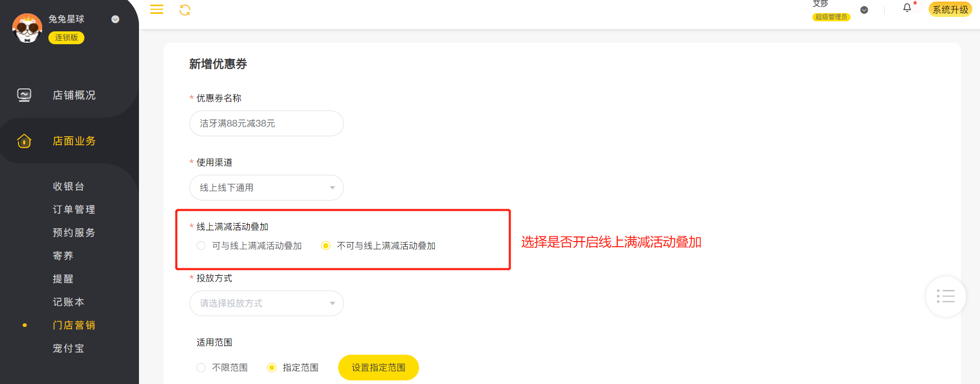The height and width of the screenshot is (384, 980).
Task: Click the 兔兔星球 panda avatar
Action: (27, 28)
